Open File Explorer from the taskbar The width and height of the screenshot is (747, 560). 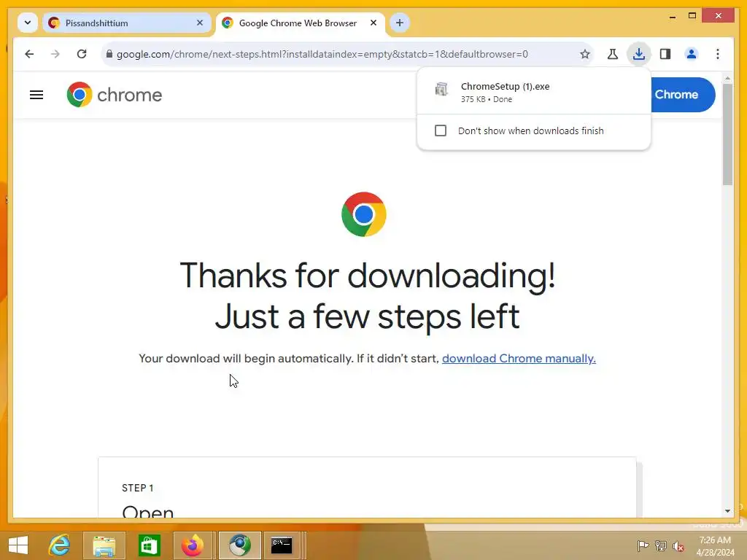click(104, 545)
